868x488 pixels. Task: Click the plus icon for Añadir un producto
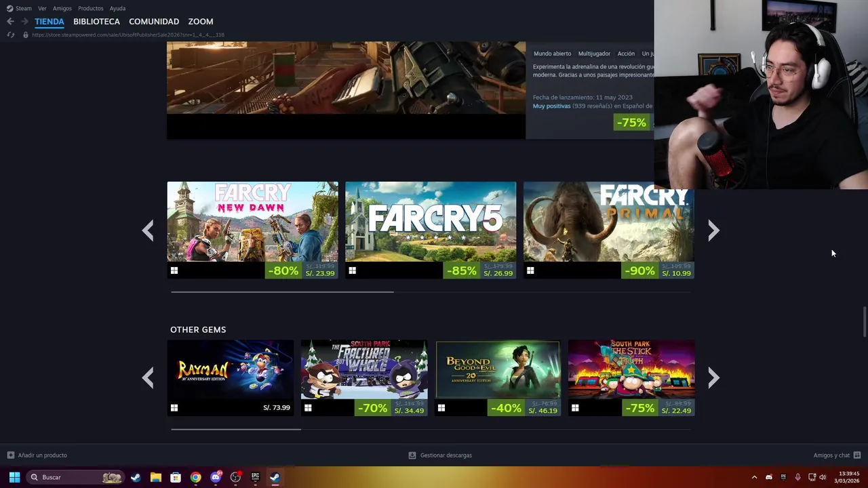point(10,455)
